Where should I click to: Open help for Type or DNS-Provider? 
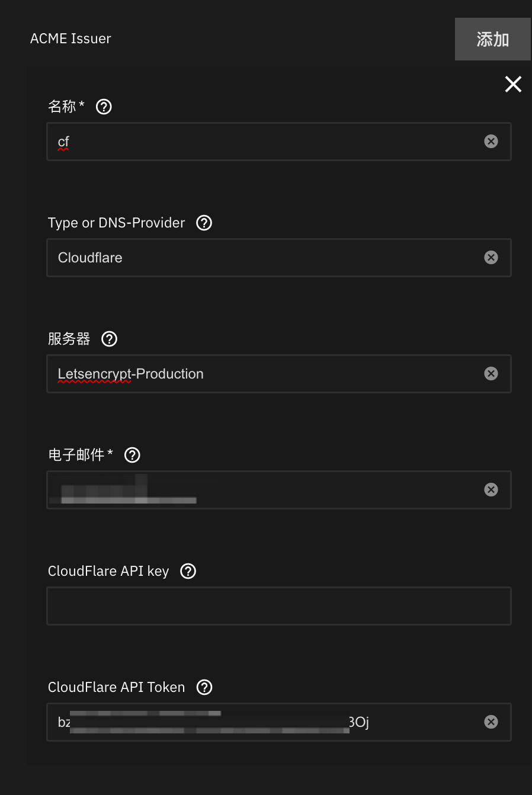point(204,223)
